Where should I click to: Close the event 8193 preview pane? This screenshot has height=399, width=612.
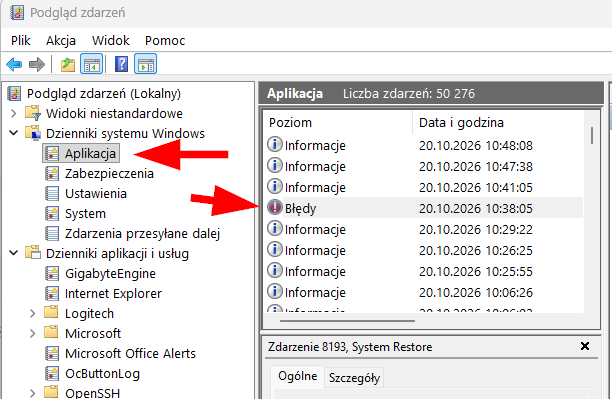[x=585, y=346]
